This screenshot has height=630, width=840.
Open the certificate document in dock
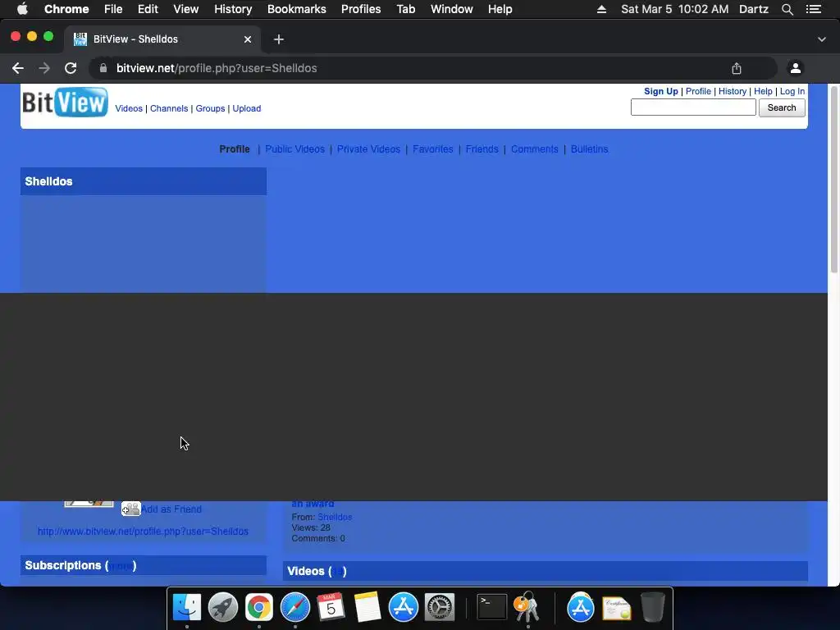617,608
